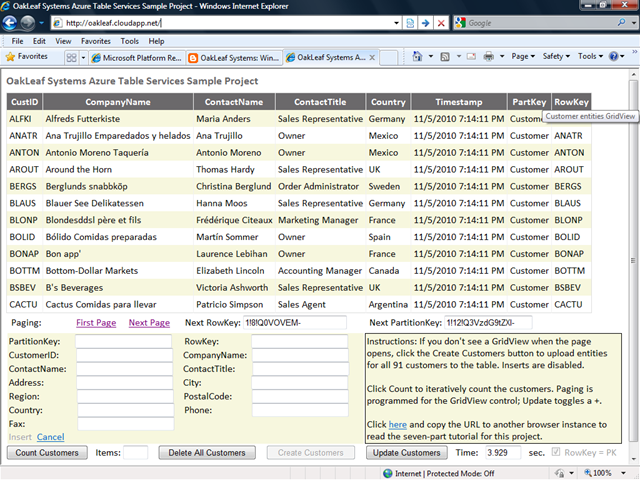Click the Favorites star button

(x=30, y=57)
